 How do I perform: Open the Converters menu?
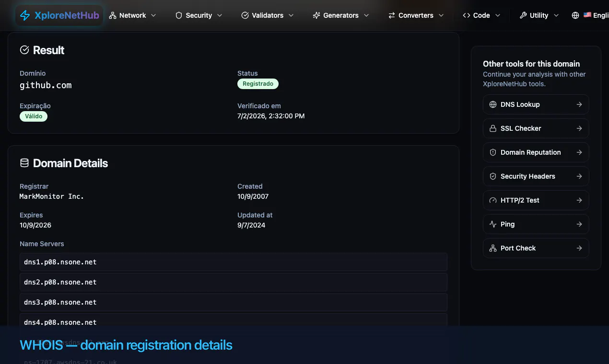point(416,15)
